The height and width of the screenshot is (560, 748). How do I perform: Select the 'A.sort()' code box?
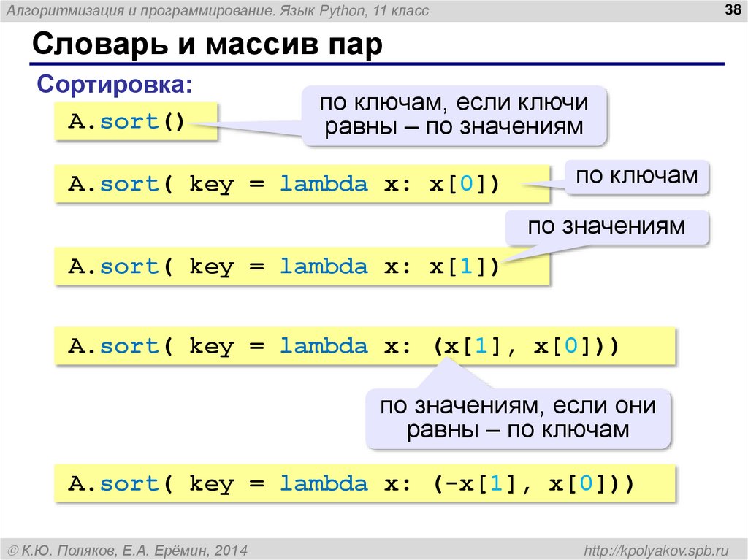tap(136, 121)
